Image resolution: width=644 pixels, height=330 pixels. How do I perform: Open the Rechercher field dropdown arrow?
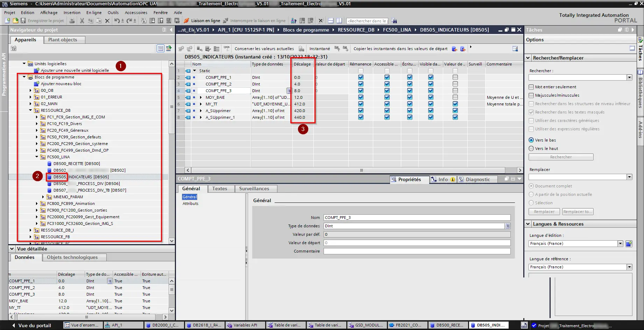point(629,77)
